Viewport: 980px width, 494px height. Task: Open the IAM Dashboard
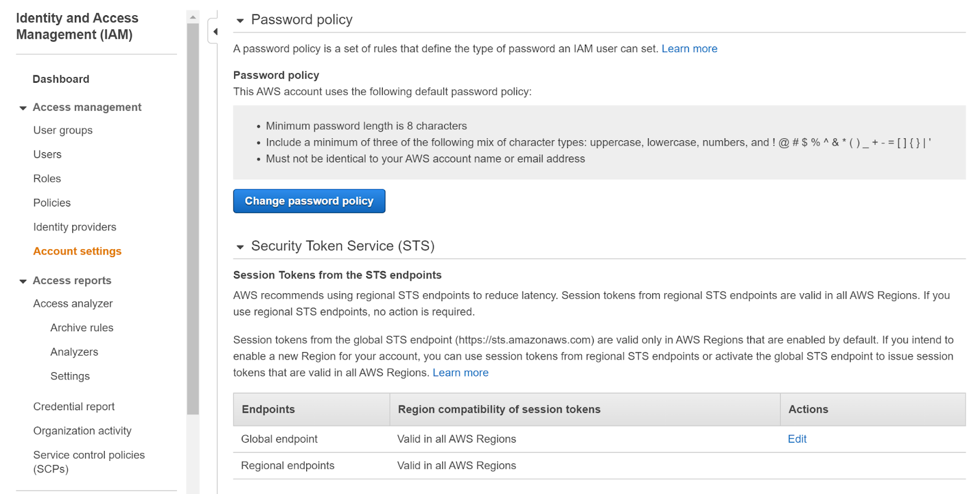[61, 79]
